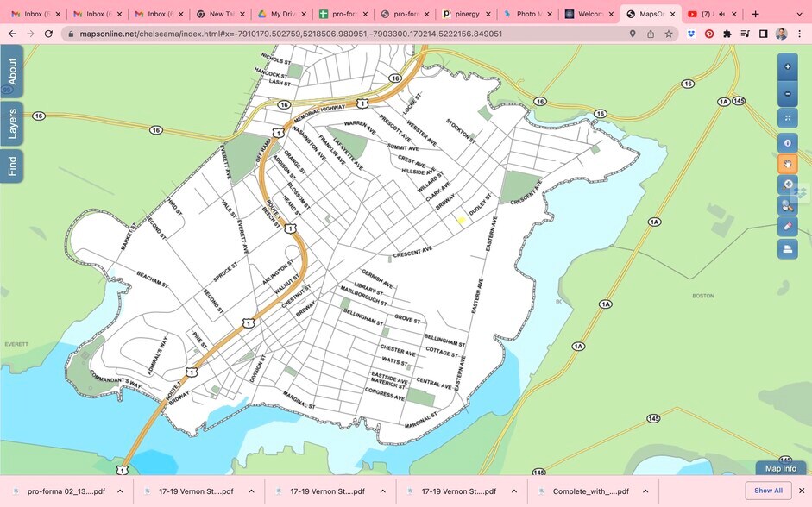This screenshot has width=812, height=507.
Task: Select the eraser clear tool
Action: (787, 226)
